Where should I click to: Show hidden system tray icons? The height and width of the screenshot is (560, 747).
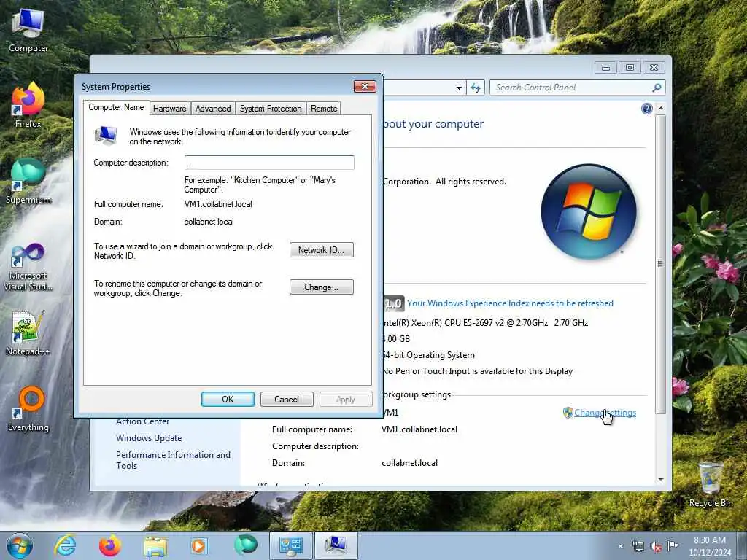point(620,547)
